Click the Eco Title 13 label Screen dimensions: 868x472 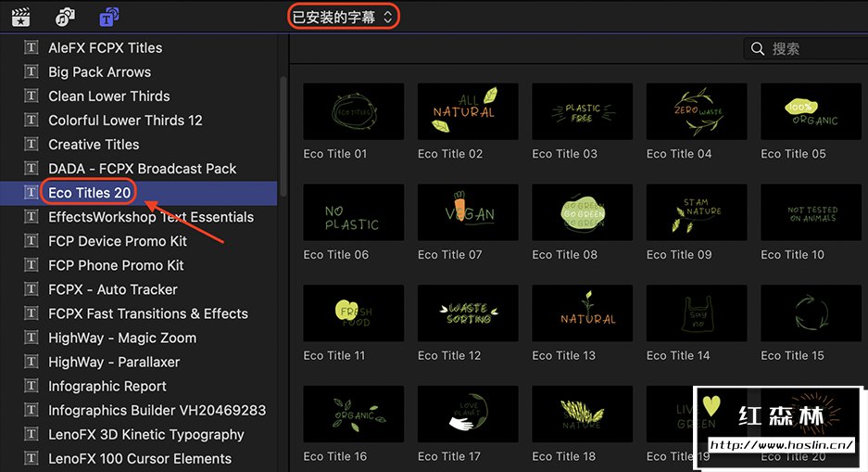tap(563, 356)
